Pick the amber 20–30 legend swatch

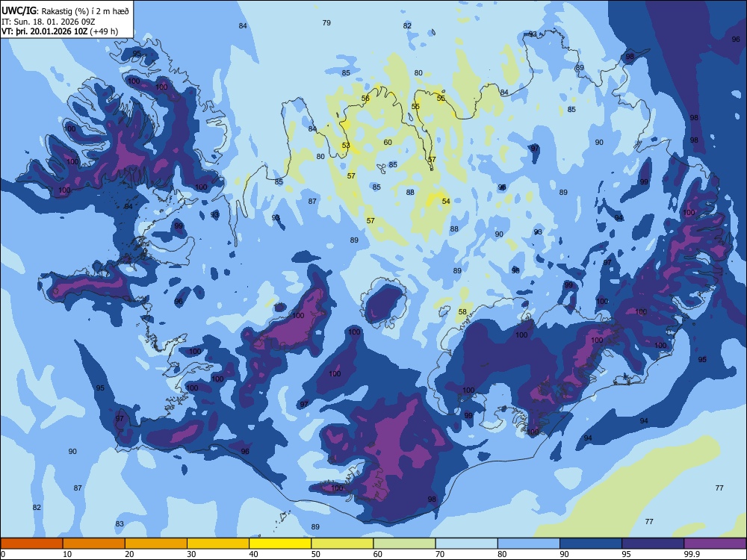[156, 544]
